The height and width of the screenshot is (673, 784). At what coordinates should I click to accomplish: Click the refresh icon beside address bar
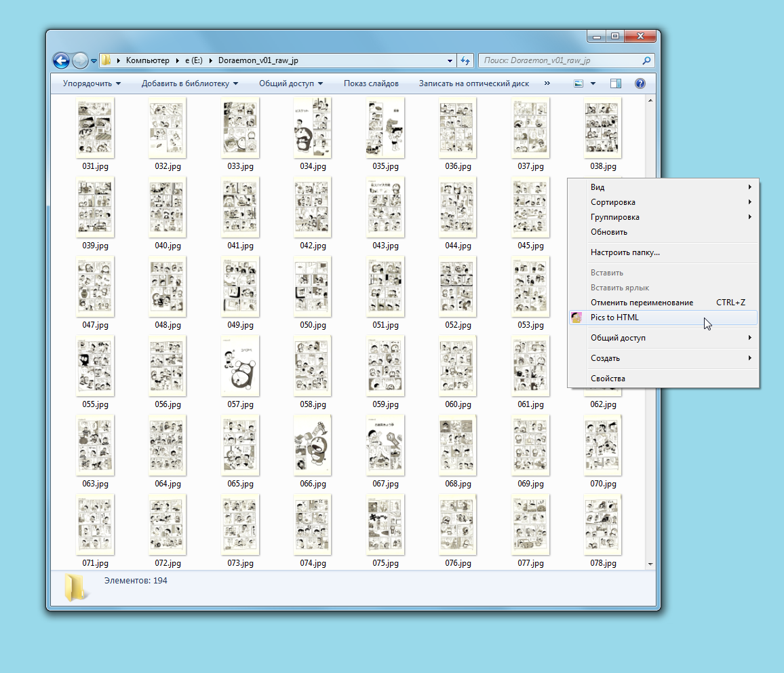pos(465,60)
